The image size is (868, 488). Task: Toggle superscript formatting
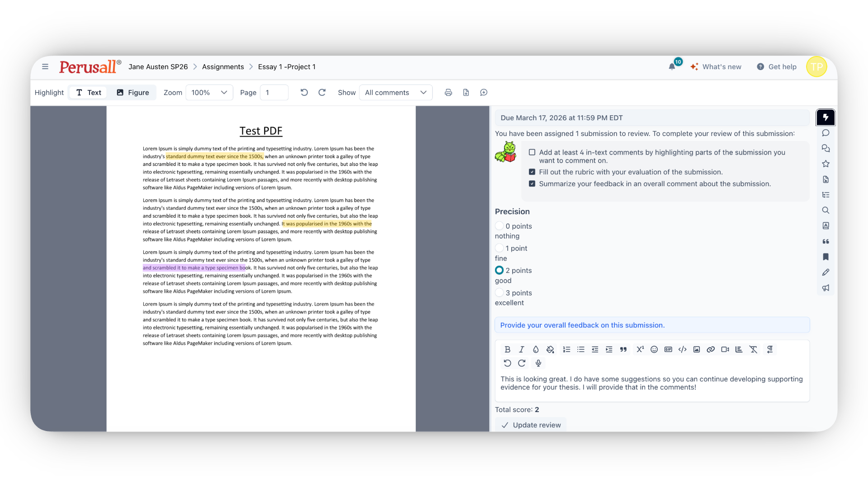(x=640, y=349)
